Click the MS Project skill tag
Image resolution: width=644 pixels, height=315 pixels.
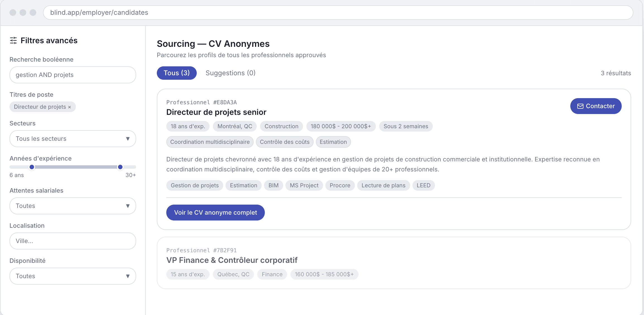pos(304,185)
